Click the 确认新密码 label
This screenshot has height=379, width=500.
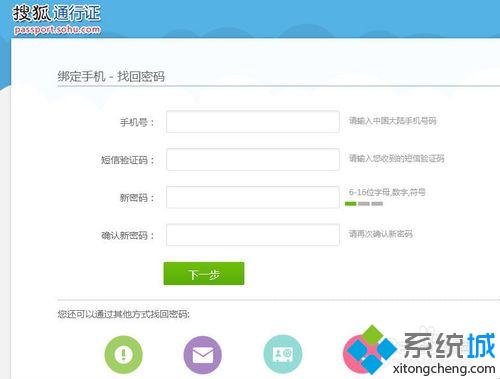(128, 236)
